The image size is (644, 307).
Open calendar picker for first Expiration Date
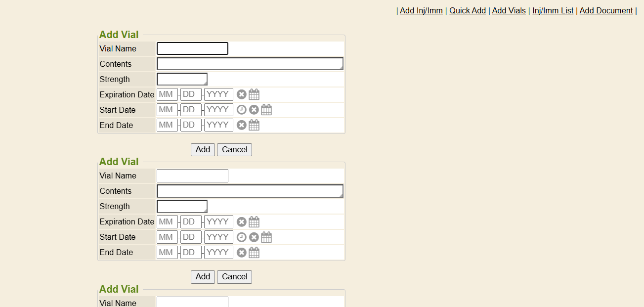click(x=254, y=94)
